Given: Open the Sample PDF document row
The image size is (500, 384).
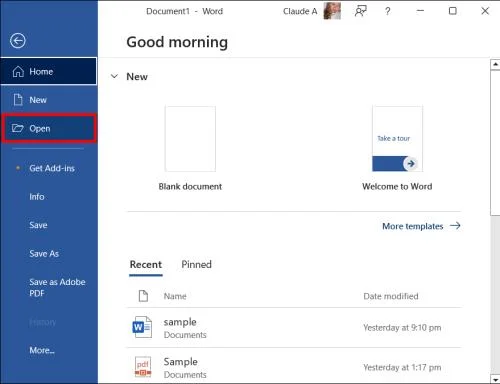Looking at the screenshot, I should click(x=294, y=367).
